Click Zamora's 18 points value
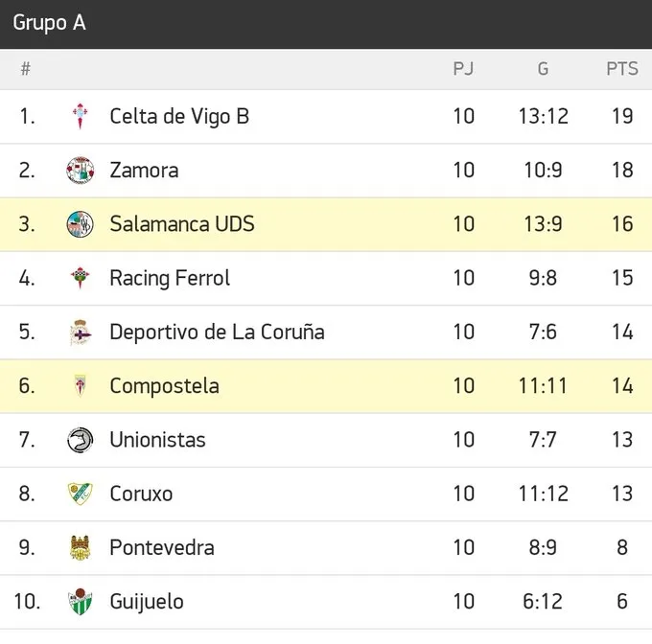This screenshot has height=644, width=652. [621, 171]
